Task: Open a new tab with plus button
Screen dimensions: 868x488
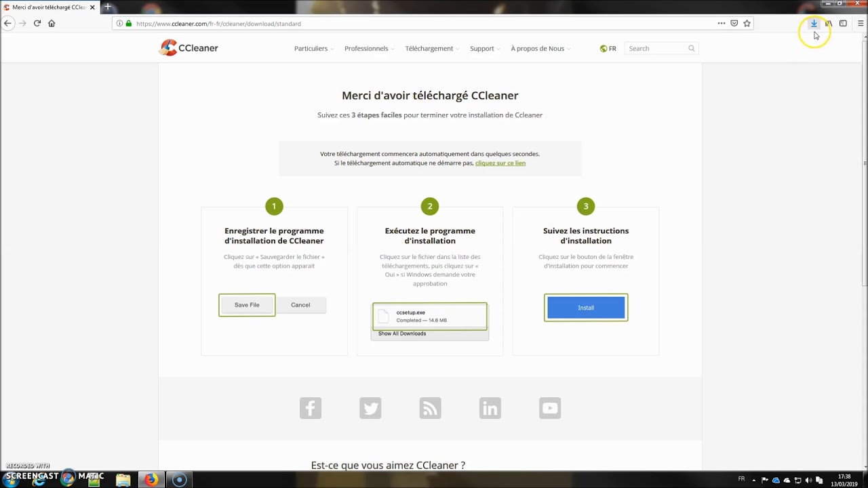Action: click(107, 7)
